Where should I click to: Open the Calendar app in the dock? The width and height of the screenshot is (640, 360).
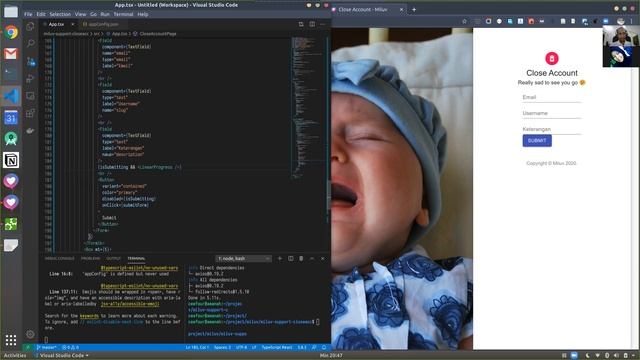(11, 118)
